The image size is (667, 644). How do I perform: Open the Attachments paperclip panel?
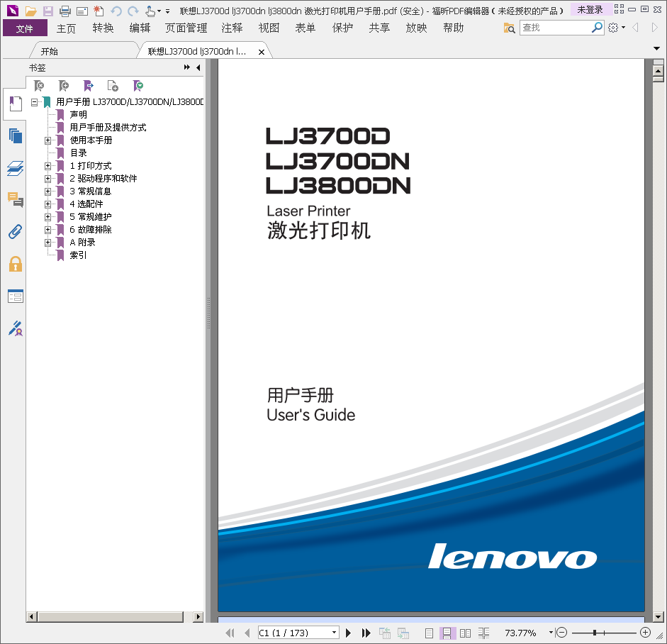point(16,231)
